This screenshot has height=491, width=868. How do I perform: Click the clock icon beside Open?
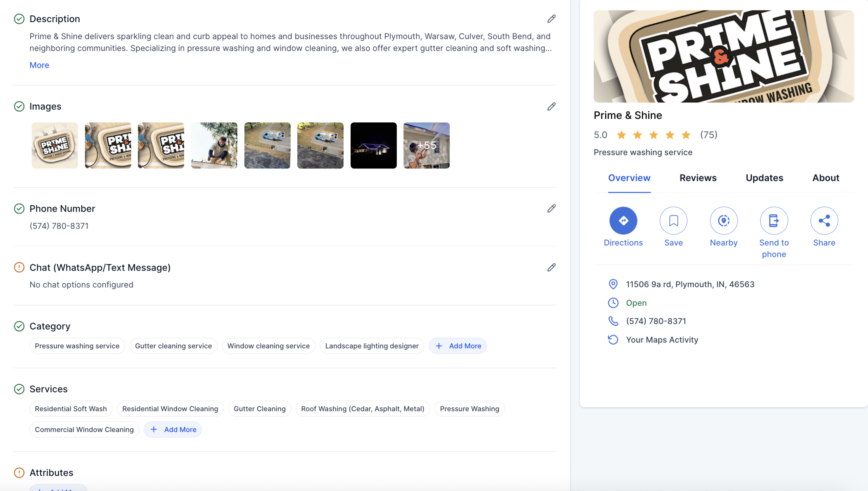[613, 303]
